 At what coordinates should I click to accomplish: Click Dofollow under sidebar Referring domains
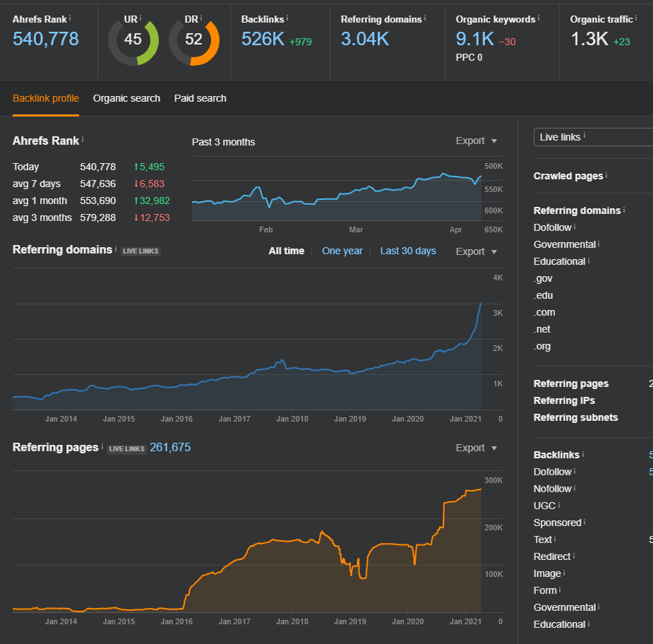[x=552, y=227]
